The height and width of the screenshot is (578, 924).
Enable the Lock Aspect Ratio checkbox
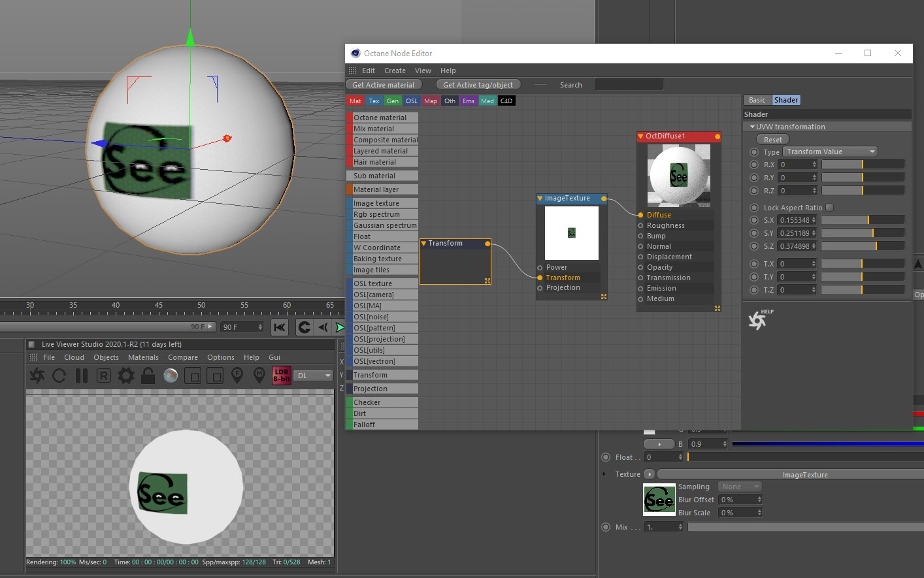pos(829,208)
